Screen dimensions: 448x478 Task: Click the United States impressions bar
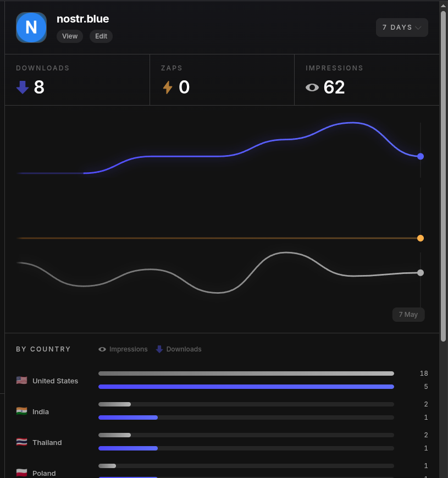point(246,373)
